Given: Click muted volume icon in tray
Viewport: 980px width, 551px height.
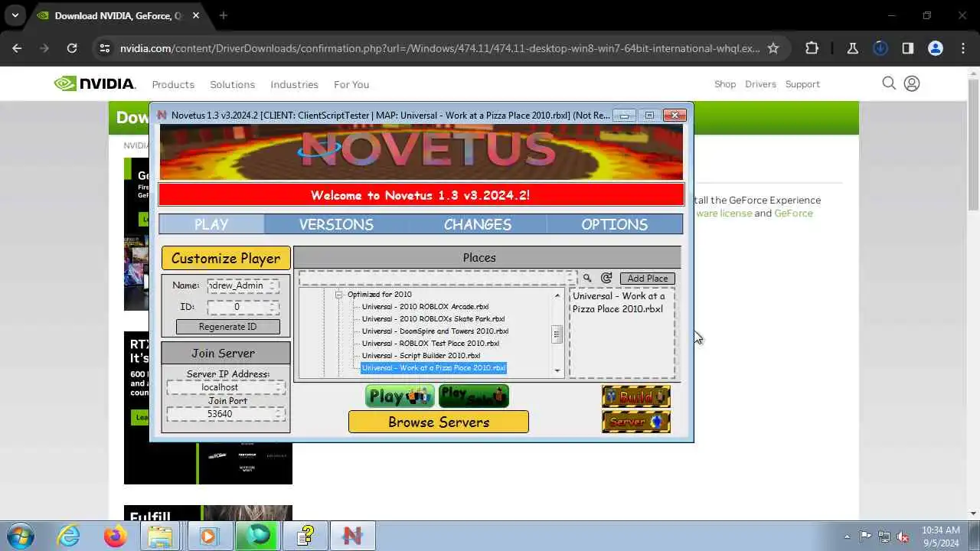Looking at the screenshot, I should coord(903,536).
